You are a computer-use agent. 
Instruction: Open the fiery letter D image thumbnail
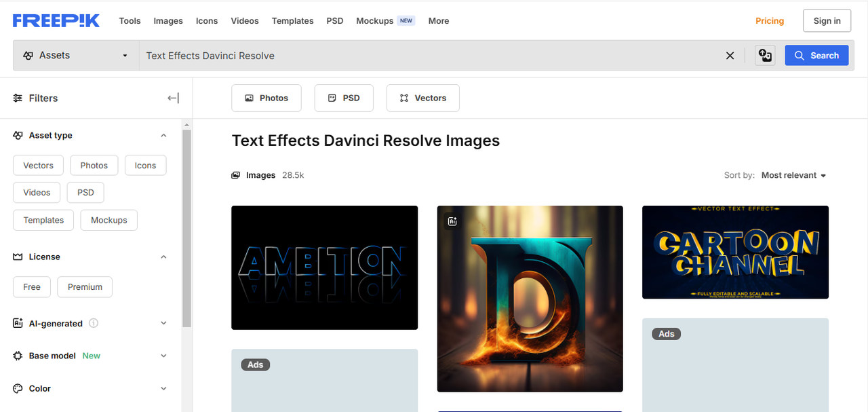pos(530,299)
